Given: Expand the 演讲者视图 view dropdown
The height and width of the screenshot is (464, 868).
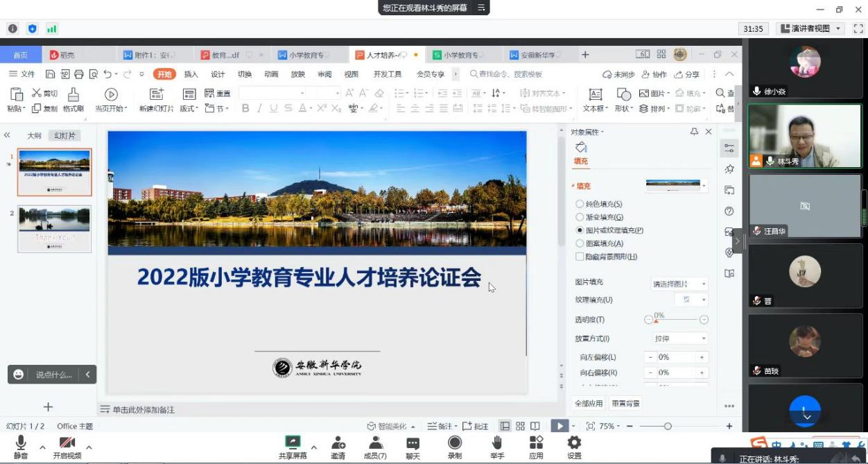Looking at the screenshot, I should pos(811,28).
